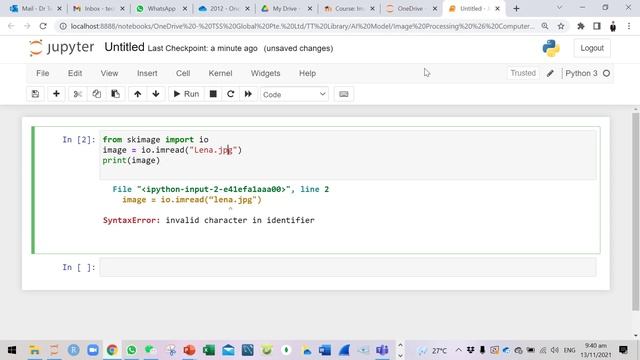Screen dimensions: 640x360
Task: Open Excel from the taskbar
Action: pos(209,350)
